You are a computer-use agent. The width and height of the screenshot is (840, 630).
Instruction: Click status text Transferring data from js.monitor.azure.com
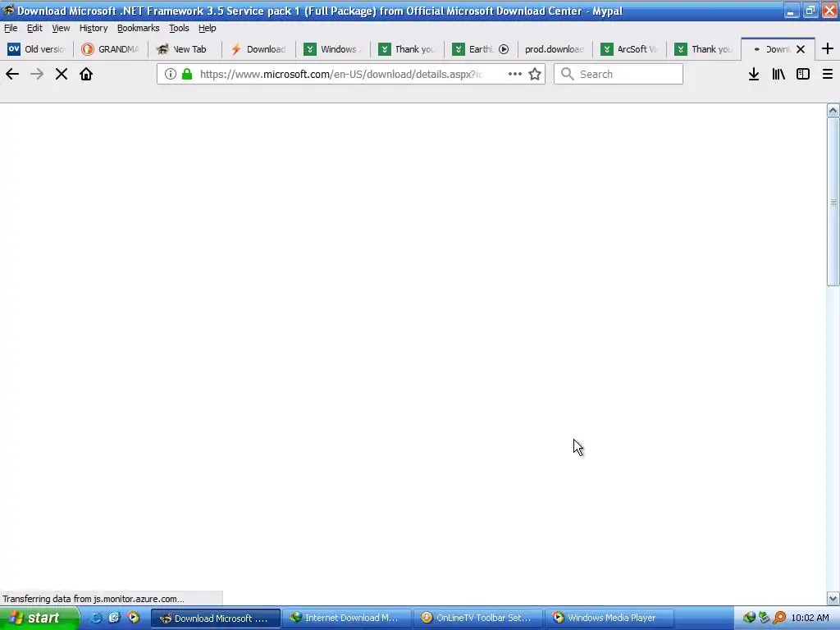[x=94, y=599]
